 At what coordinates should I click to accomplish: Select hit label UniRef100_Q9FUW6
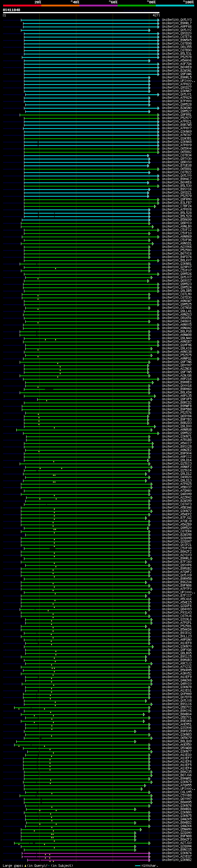(177, 74)
